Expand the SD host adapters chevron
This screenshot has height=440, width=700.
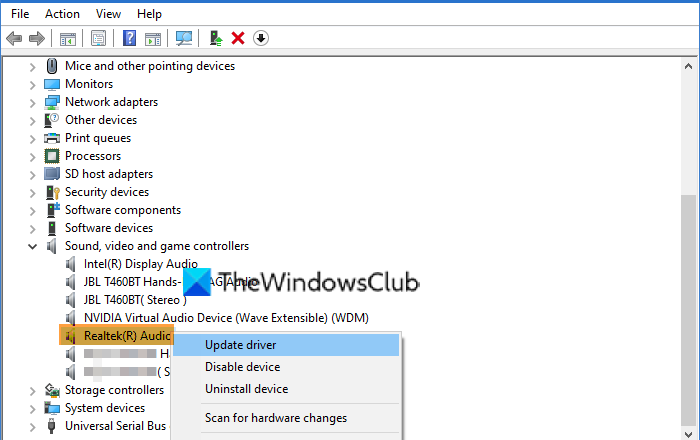32,175
